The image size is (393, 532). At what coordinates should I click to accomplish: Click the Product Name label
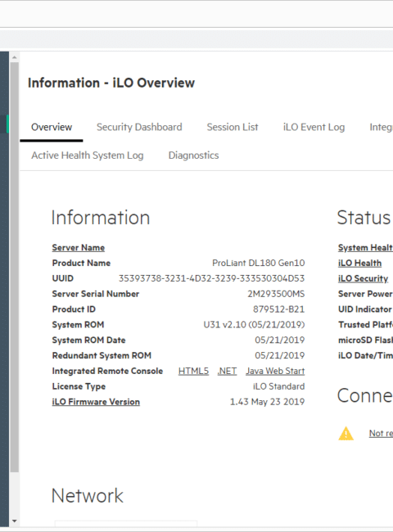tap(81, 263)
